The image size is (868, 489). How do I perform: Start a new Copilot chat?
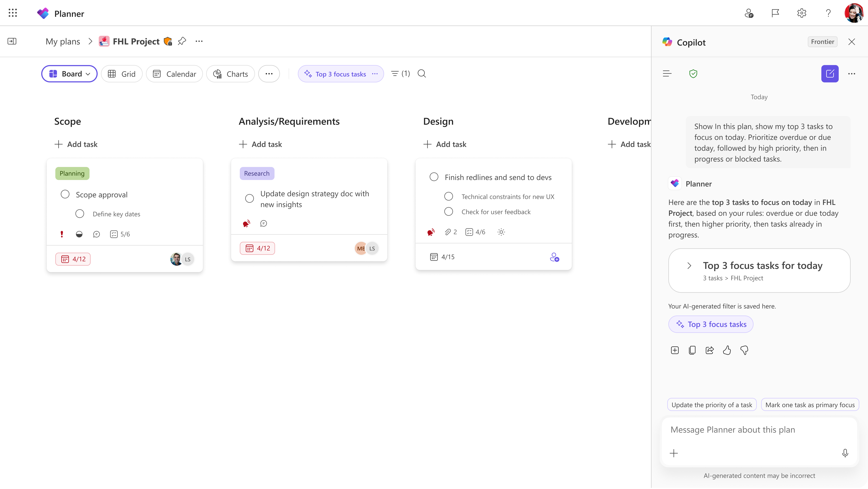click(830, 74)
